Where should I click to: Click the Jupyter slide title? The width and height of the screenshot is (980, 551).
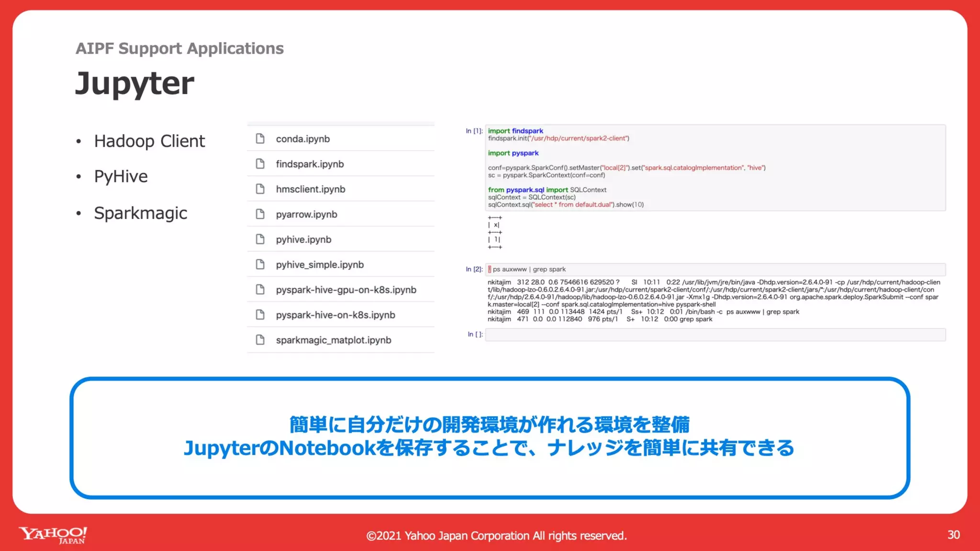[x=135, y=83]
